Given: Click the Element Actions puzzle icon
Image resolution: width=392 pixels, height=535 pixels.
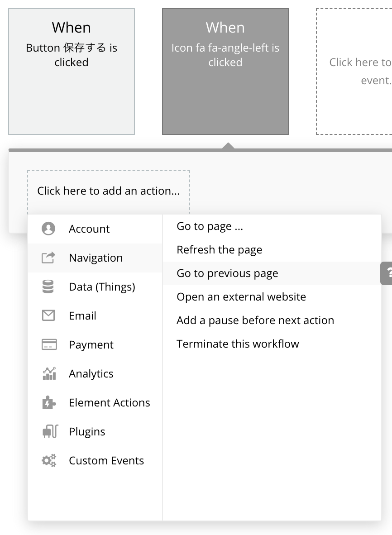Looking at the screenshot, I should tap(48, 402).
